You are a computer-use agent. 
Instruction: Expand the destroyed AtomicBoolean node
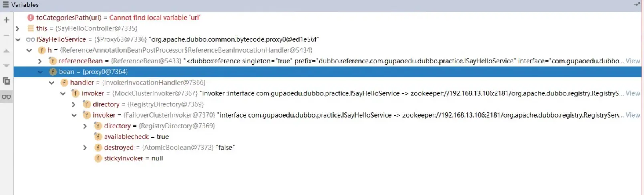(85, 148)
